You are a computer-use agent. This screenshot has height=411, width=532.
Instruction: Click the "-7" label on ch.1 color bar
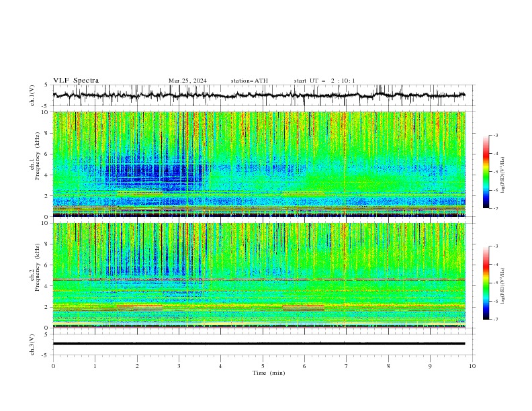[495, 209]
